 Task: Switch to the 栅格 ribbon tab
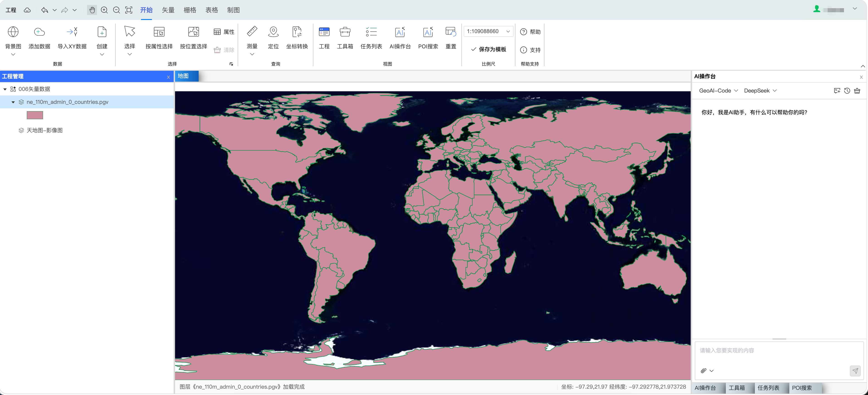pyautogui.click(x=190, y=10)
